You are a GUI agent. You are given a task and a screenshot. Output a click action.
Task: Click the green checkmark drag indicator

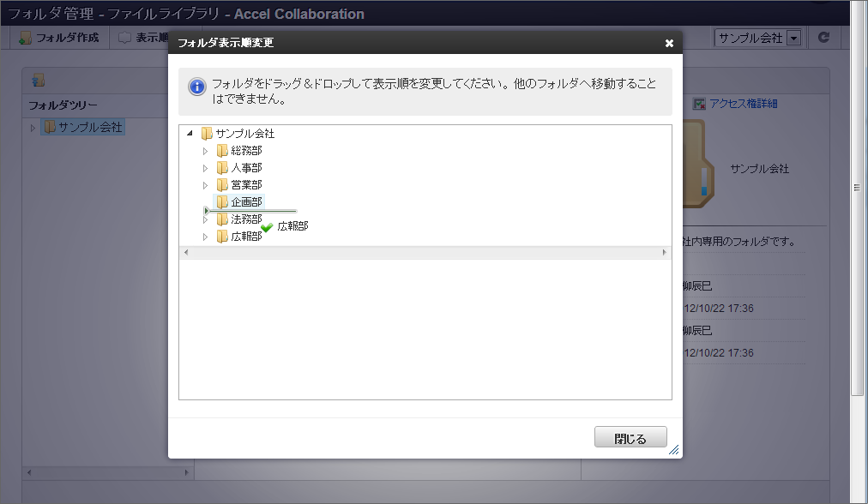click(267, 227)
